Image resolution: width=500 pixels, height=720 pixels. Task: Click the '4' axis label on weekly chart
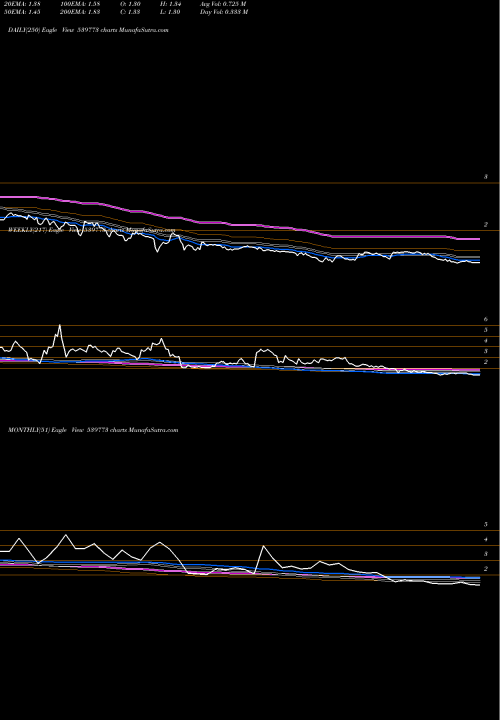(486, 341)
